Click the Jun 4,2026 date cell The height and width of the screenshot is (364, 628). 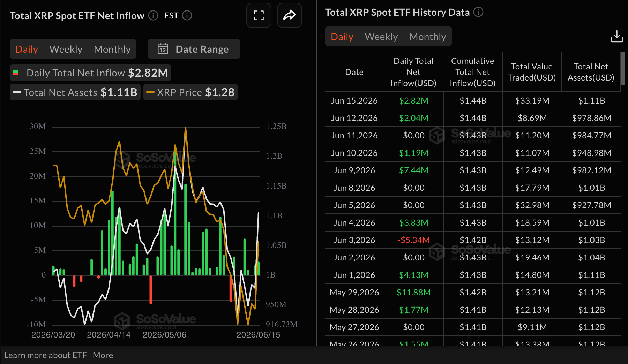pyautogui.click(x=354, y=223)
